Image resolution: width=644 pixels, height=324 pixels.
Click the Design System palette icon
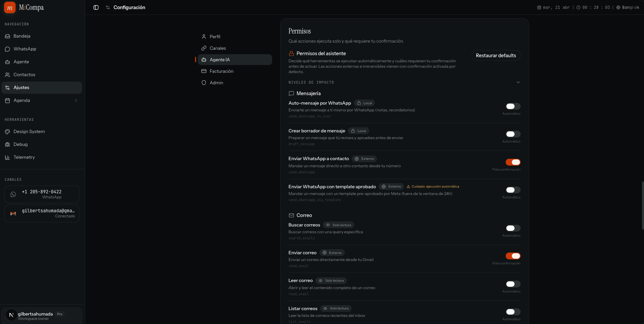click(x=7, y=132)
